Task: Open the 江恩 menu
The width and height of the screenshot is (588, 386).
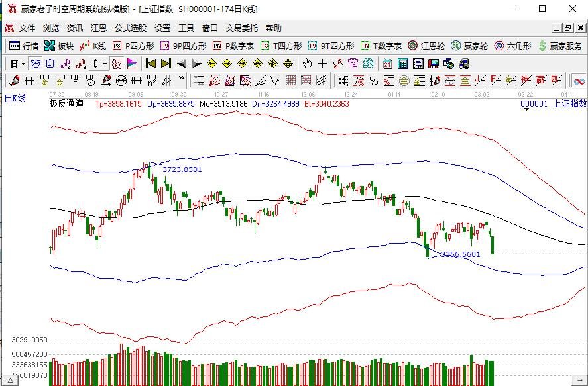Action: (99, 28)
